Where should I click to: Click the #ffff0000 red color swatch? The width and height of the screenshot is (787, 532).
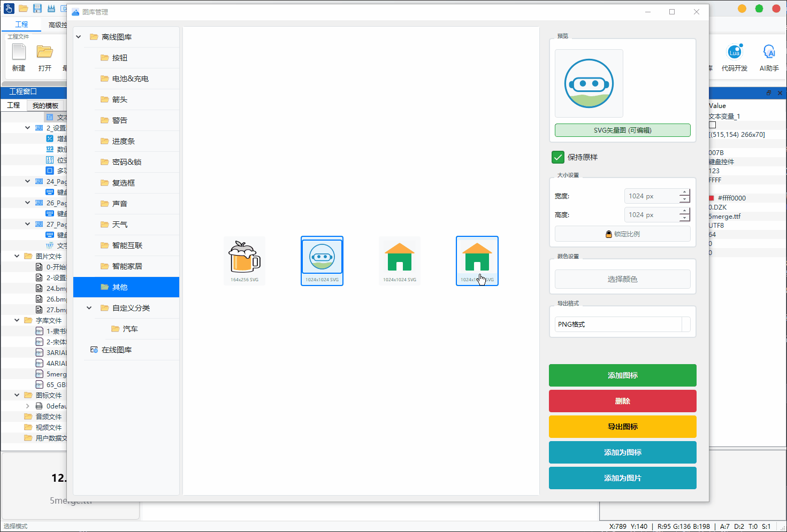tap(712, 198)
